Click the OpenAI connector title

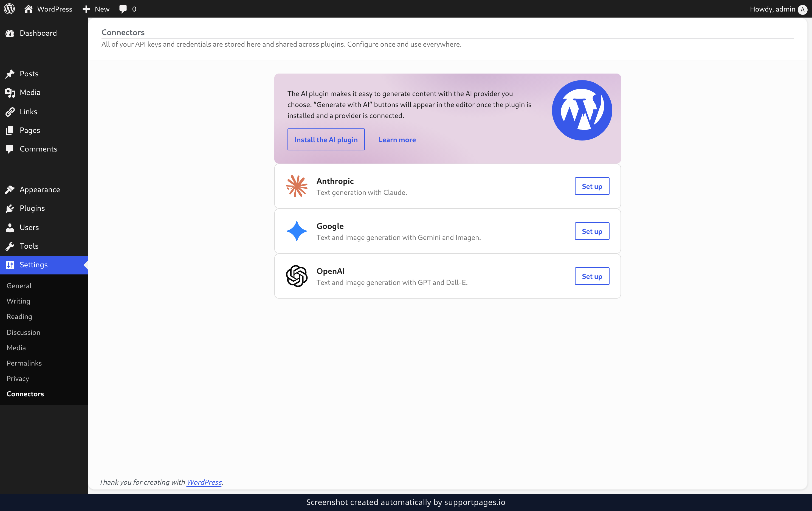pos(330,271)
